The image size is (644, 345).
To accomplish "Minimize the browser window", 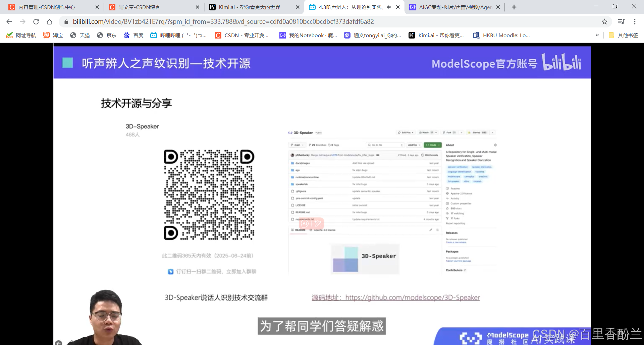I will pyautogui.click(x=596, y=6).
